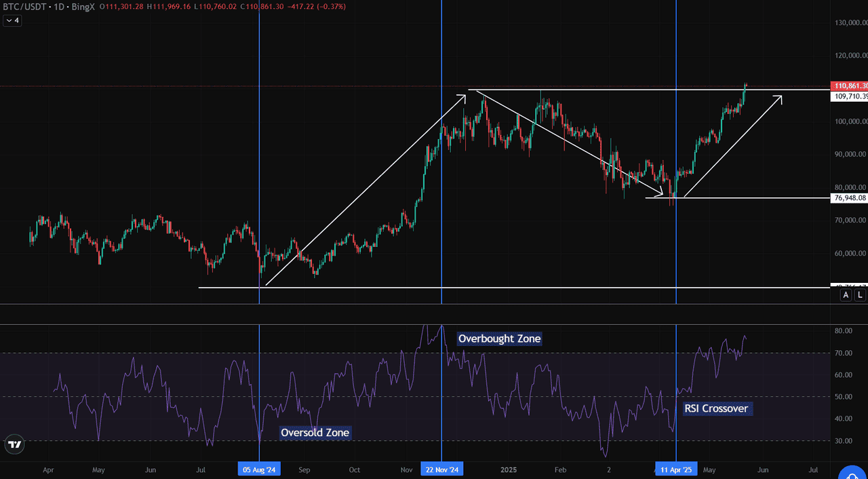The width and height of the screenshot is (868, 479).
Task: Expand the collapsed indicators list showing 4
Action: click(13, 20)
